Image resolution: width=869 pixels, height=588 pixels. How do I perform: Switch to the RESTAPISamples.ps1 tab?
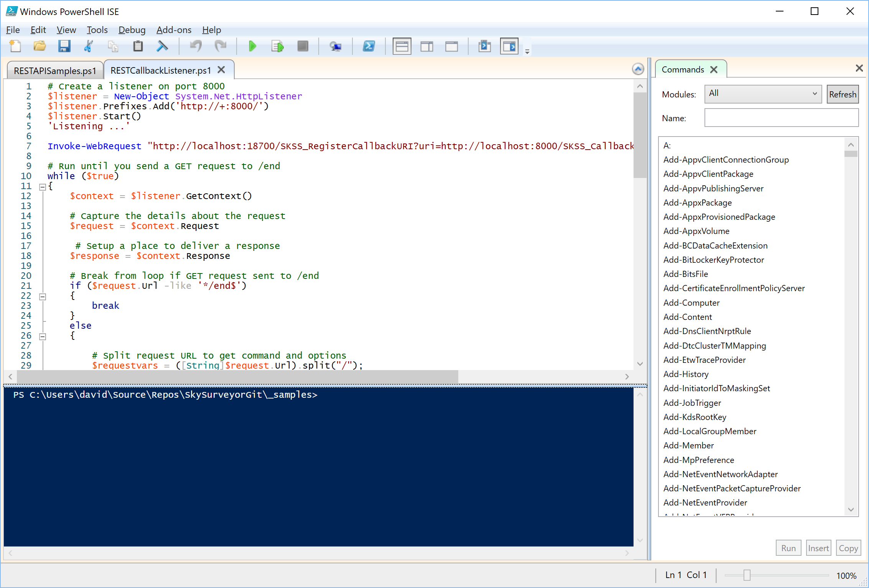click(55, 71)
